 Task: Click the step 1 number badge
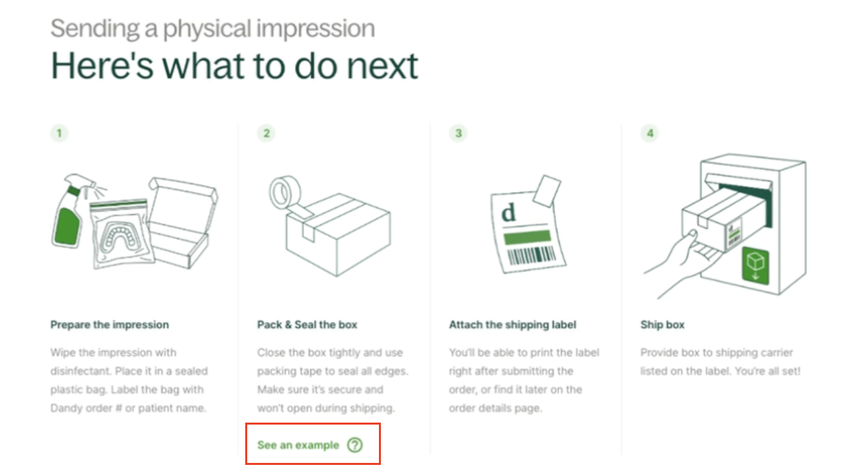(59, 133)
